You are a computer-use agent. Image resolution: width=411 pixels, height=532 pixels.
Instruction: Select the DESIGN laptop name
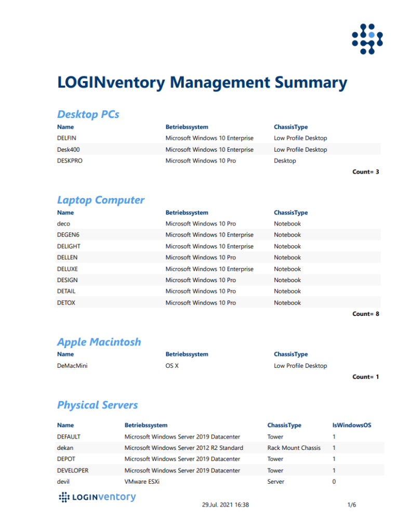point(67,280)
